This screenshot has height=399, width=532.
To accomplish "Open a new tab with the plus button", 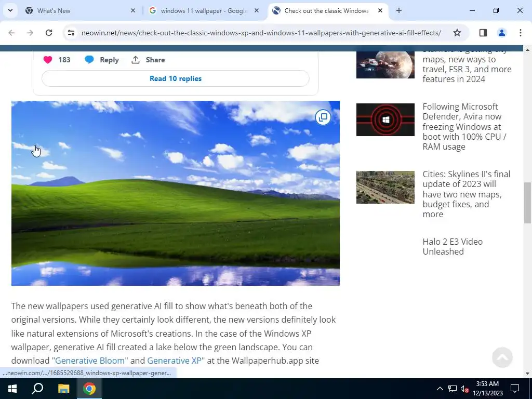I will click(398, 10).
